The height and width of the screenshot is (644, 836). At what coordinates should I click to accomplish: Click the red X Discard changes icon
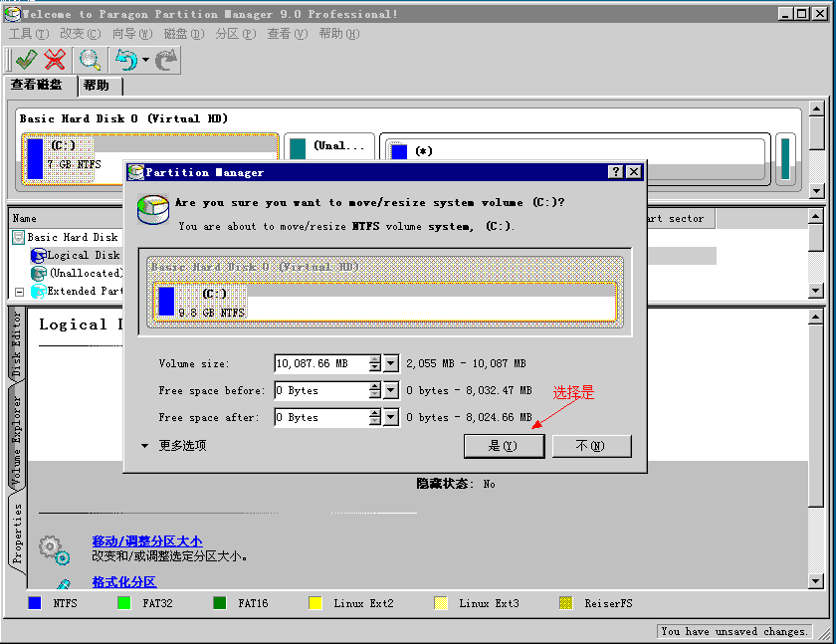pos(56,60)
